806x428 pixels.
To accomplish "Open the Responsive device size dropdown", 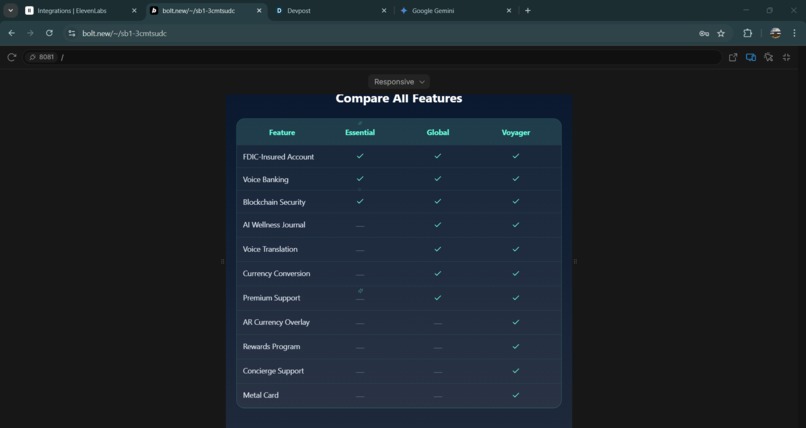I will pyautogui.click(x=399, y=82).
